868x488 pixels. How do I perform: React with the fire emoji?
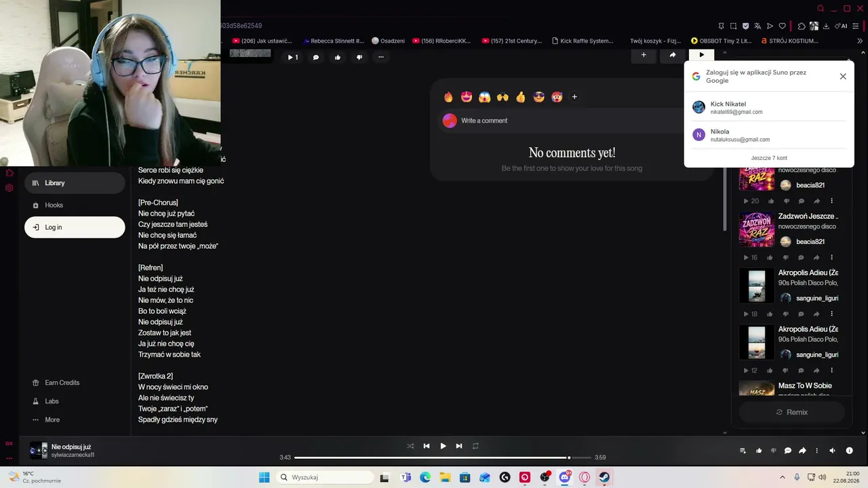[x=448, y=97]
